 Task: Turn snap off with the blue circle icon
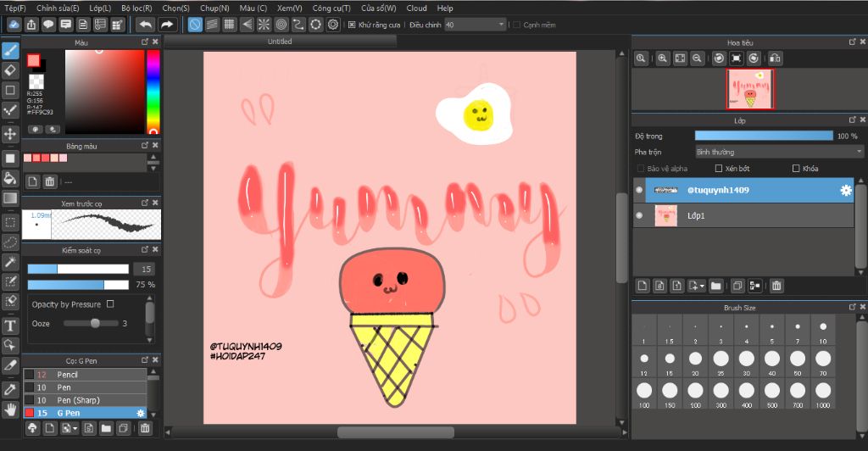pyautogui.click(x=195, y=25)
